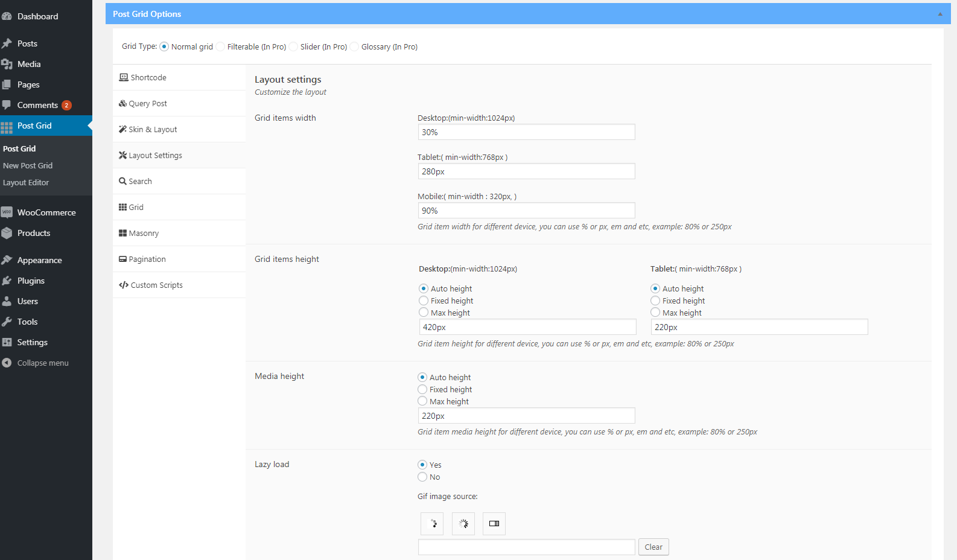Focus the Media height value input field

[x=526, y=416]
